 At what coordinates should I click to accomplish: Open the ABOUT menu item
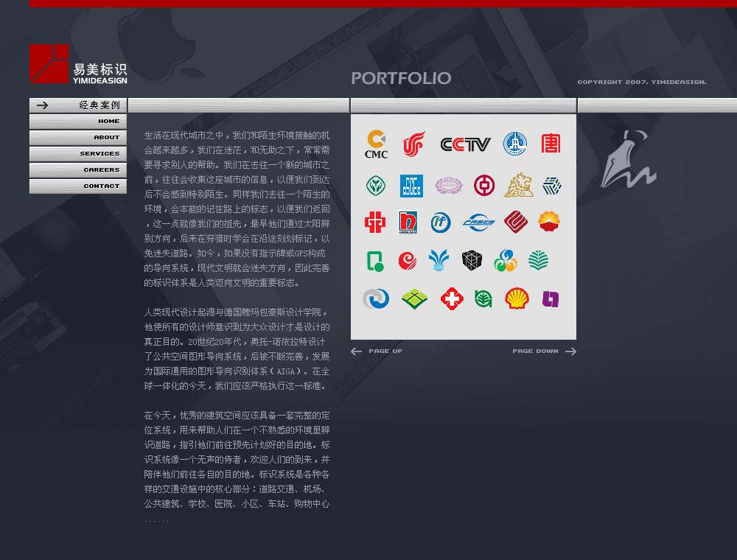point(78,138)
